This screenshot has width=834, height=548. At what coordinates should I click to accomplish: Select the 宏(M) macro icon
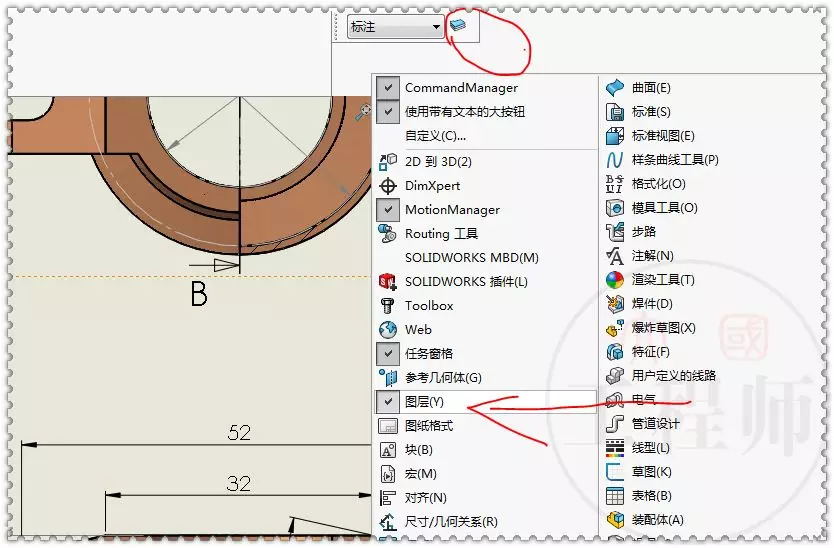(x=388, y=474)
